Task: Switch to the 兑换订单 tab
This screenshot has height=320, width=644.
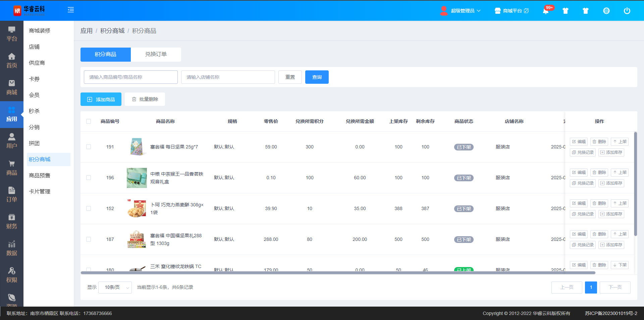Action: (x=156, y=54)
